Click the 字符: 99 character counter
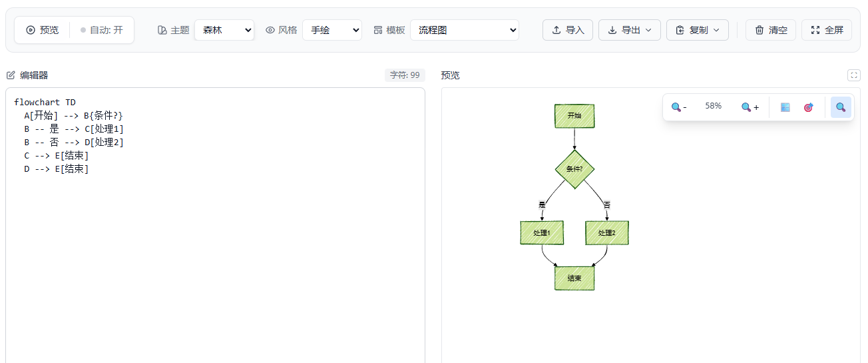Screen dimensions: 868x363 coord(405,75)
